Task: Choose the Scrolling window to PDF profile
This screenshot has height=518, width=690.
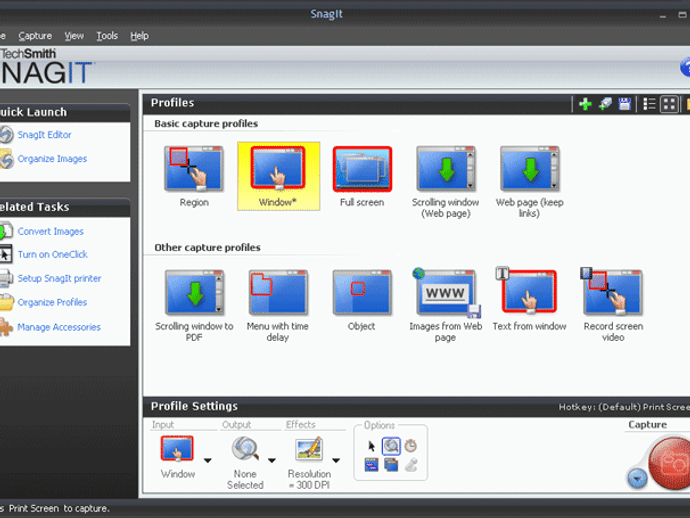Action: [194, 306]
